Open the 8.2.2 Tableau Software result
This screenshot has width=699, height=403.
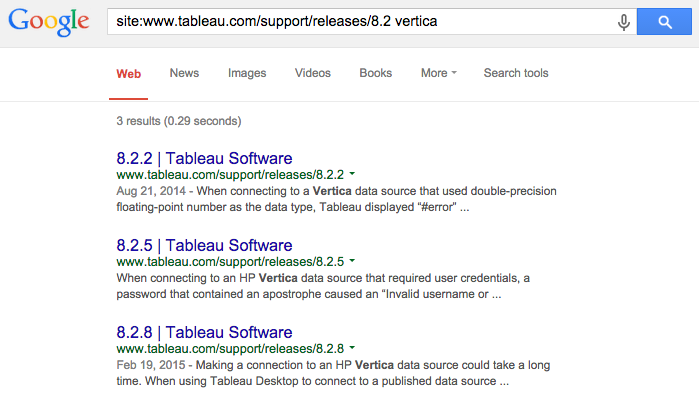click(204, 158)
